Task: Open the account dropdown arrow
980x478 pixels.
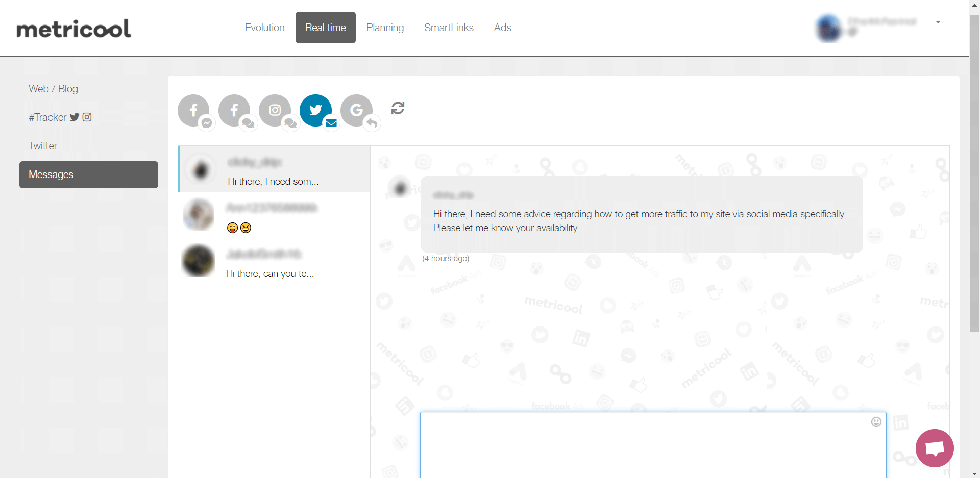Action: (x=938, y=22)
